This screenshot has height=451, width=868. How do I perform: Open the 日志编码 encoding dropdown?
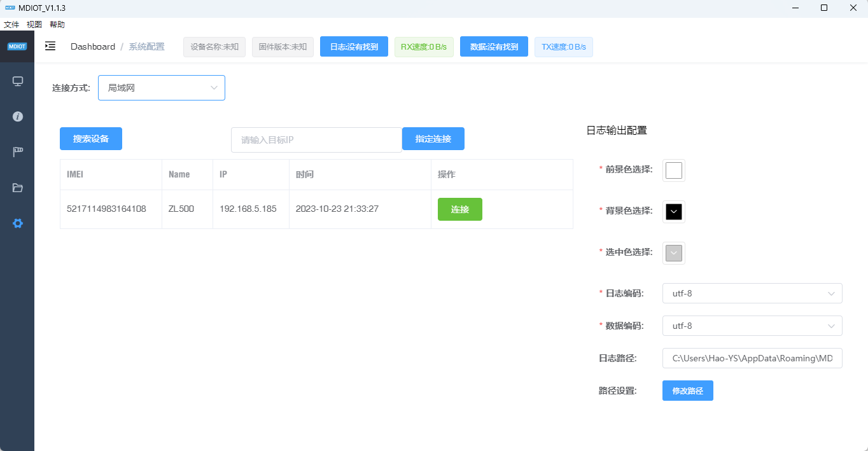752,293
